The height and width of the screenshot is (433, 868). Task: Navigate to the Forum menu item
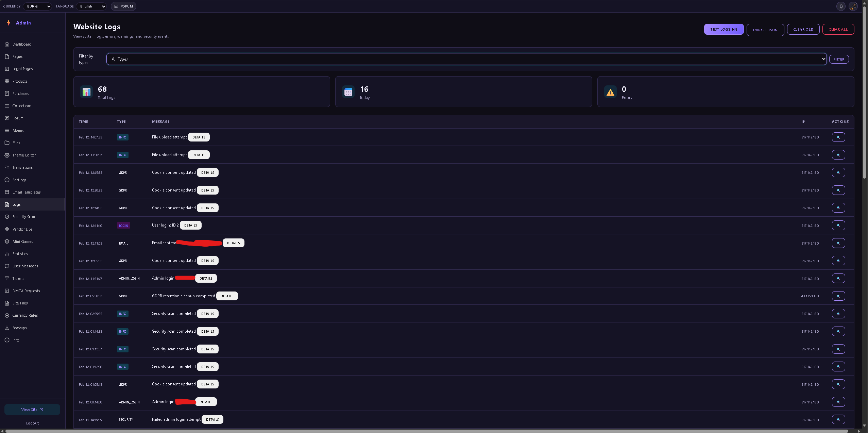tap(18, 118)
